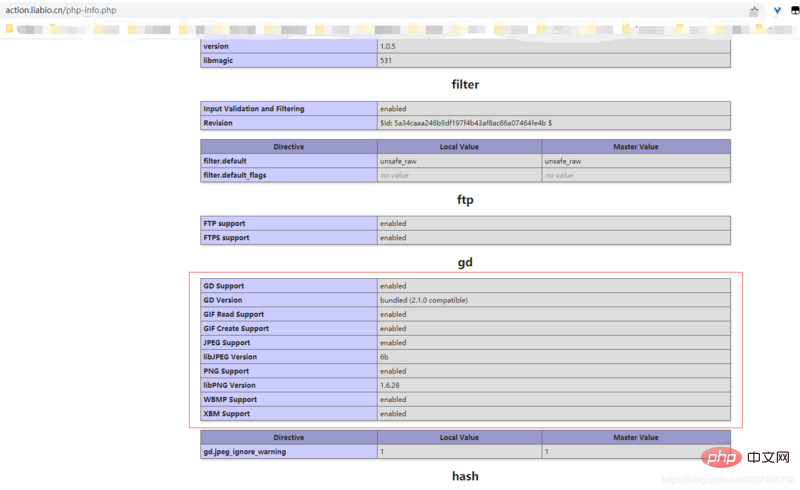
Task: Click the 'XBM Support' row label
Action: click(x=226, y=413)
